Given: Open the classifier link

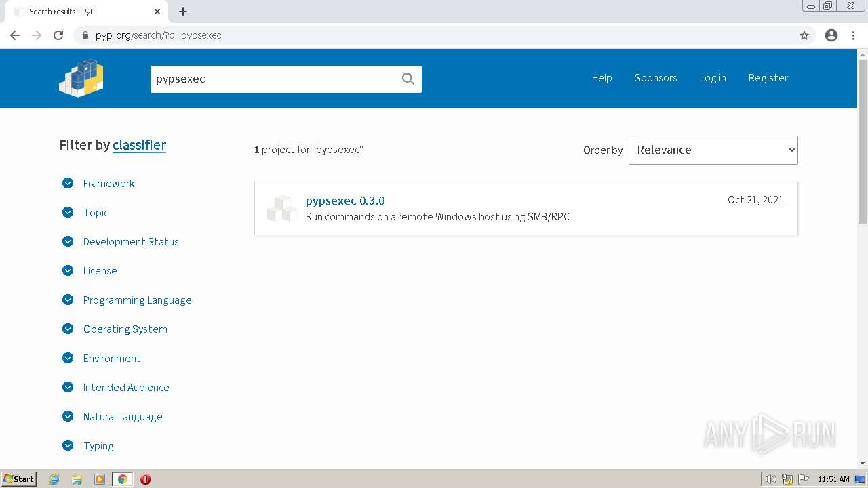Looking at the screenshot, I should pyautogui.click(x=139, y=145).
